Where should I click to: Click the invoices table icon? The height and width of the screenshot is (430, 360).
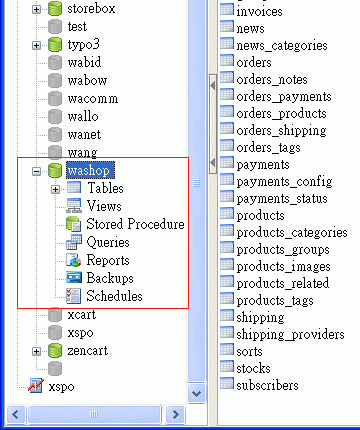(227, 9)
